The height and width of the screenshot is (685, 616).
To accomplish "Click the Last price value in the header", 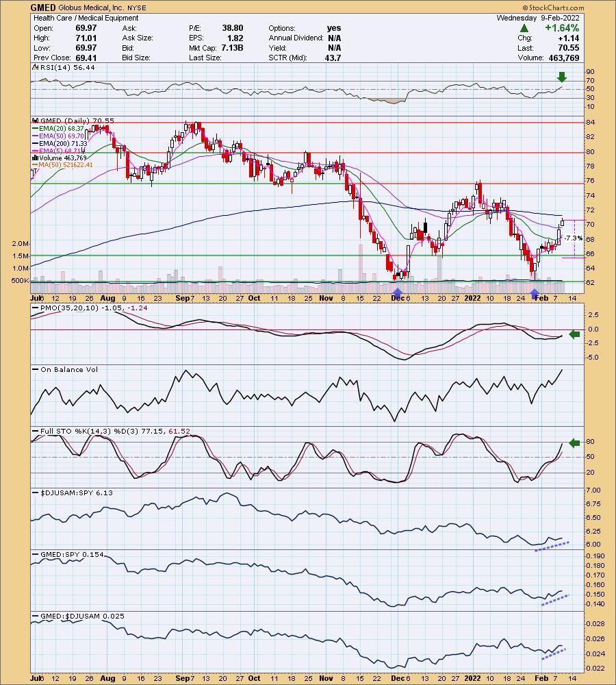I will pos(568,48).
